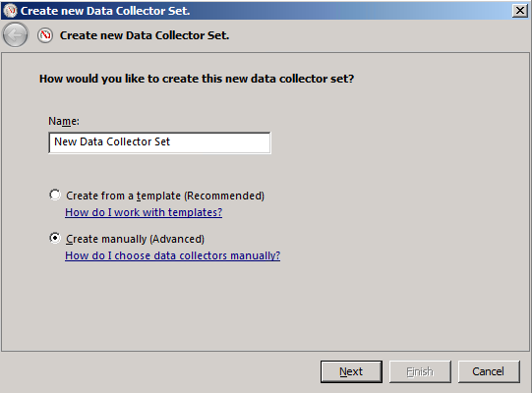Click the Next button
532x393 pixels.
pyautogui.click(x=351, y=371)
